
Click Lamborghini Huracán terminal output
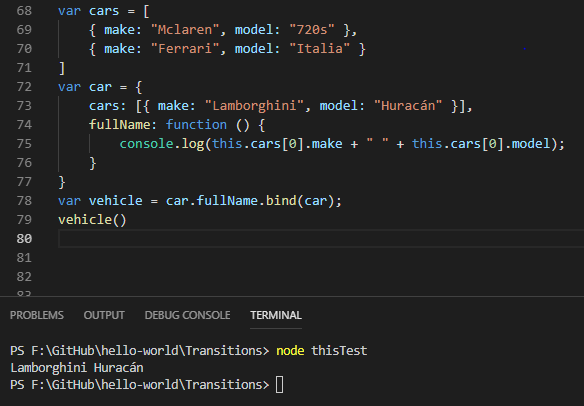(x=77, y=368)
